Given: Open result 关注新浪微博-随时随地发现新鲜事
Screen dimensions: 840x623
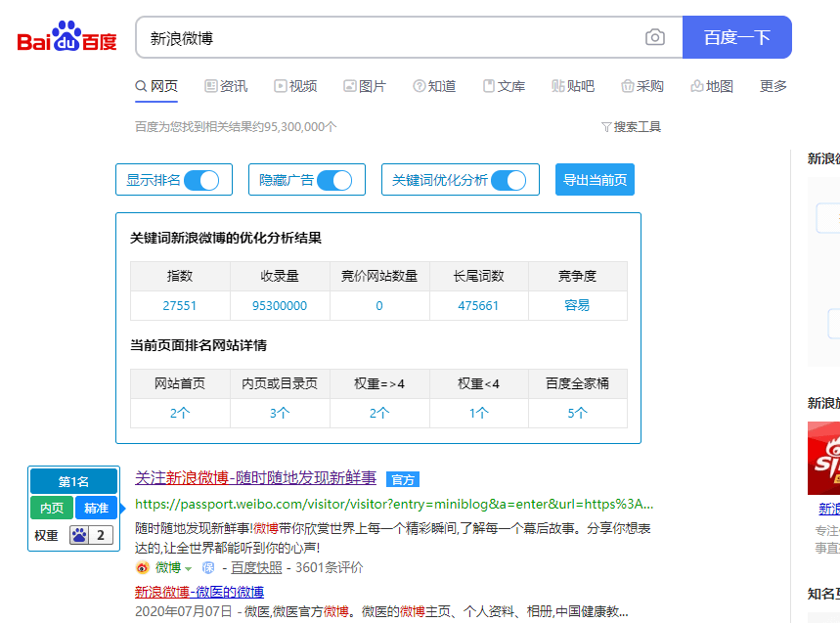Looking at the screenshot, I should point(255,478).
